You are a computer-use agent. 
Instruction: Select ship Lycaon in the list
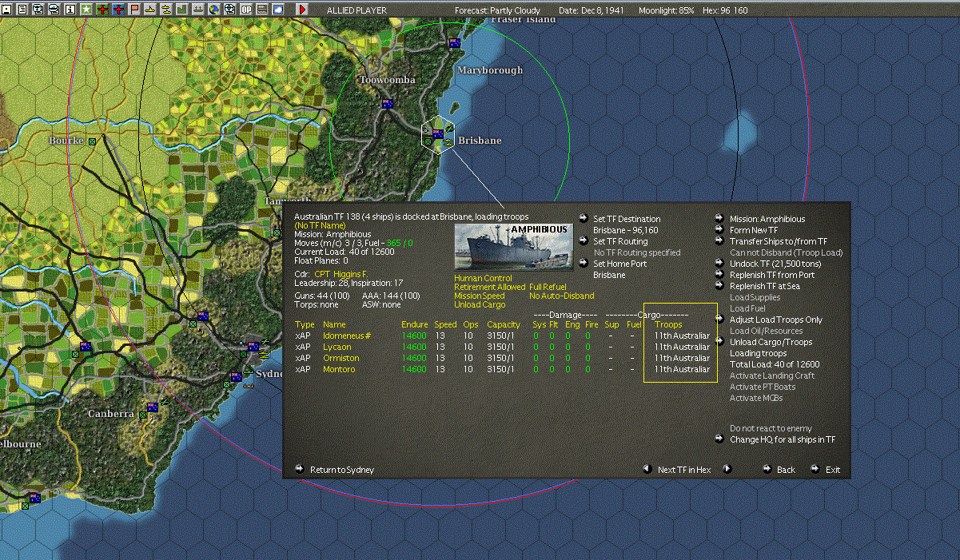pyautogui.click(x=337, y=347)
